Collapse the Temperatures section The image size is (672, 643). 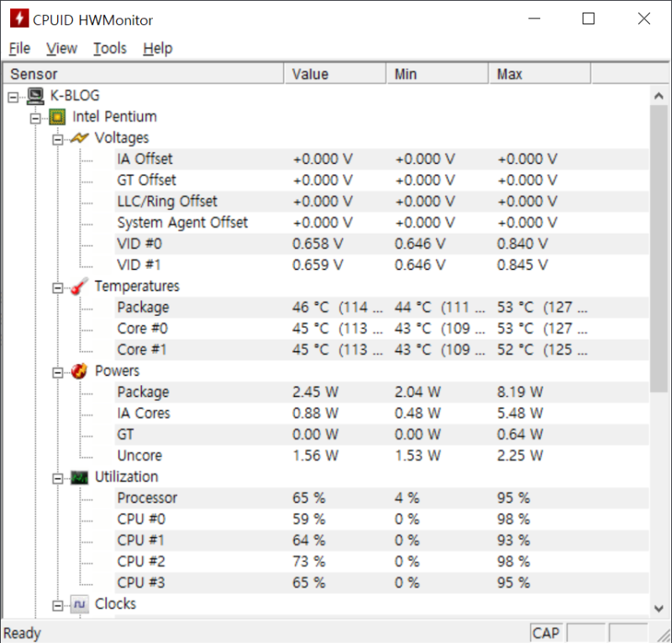click(57, 286)
